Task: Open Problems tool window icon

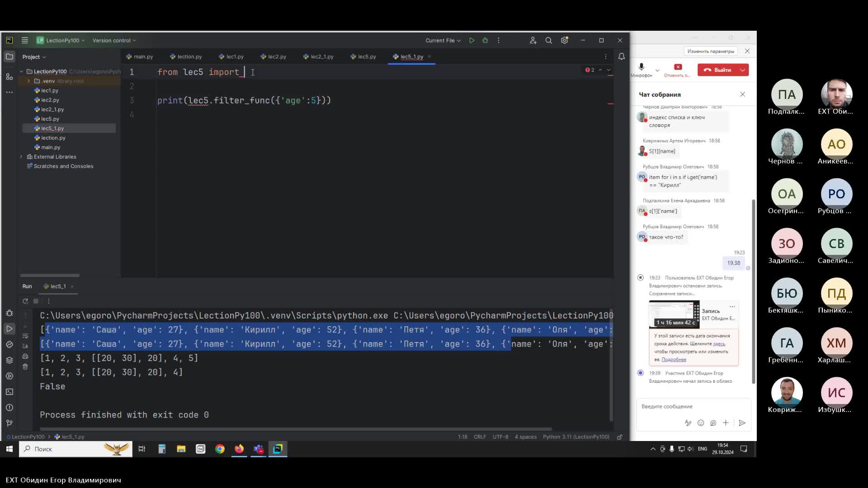Action: 9,408
